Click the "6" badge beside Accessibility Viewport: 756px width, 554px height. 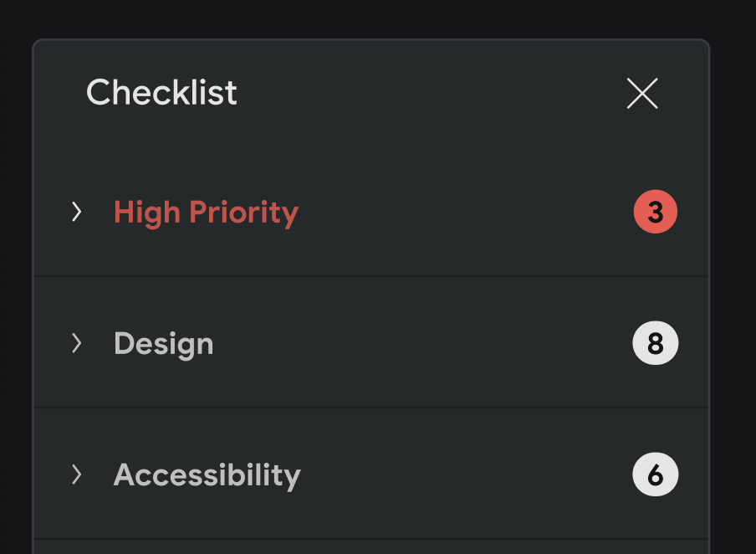[x=656, y=474]
